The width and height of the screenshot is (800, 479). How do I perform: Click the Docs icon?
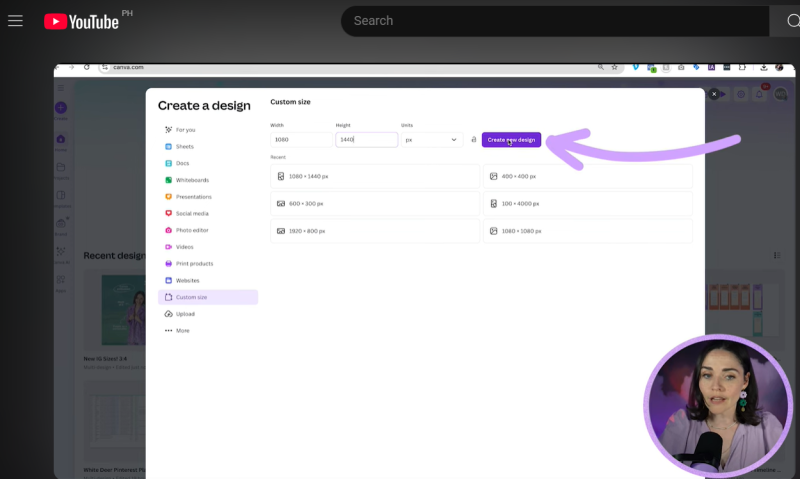[x=168, y=163]
